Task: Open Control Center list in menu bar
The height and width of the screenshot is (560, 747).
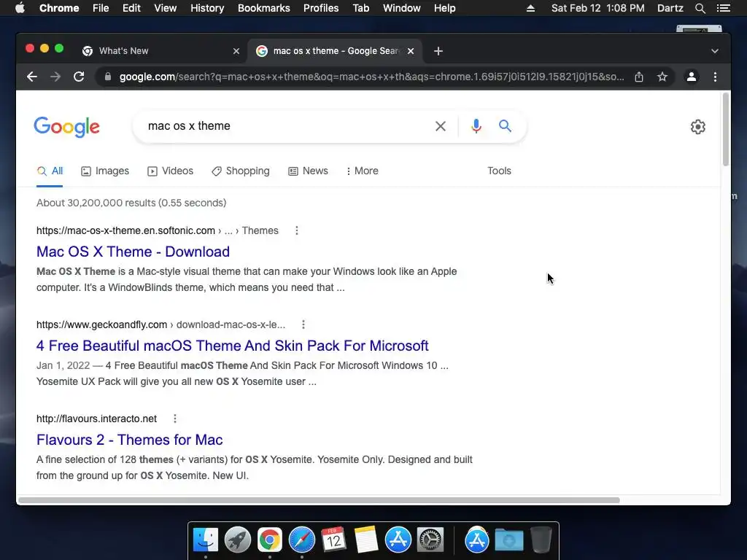Action: (x=723, y=8)
